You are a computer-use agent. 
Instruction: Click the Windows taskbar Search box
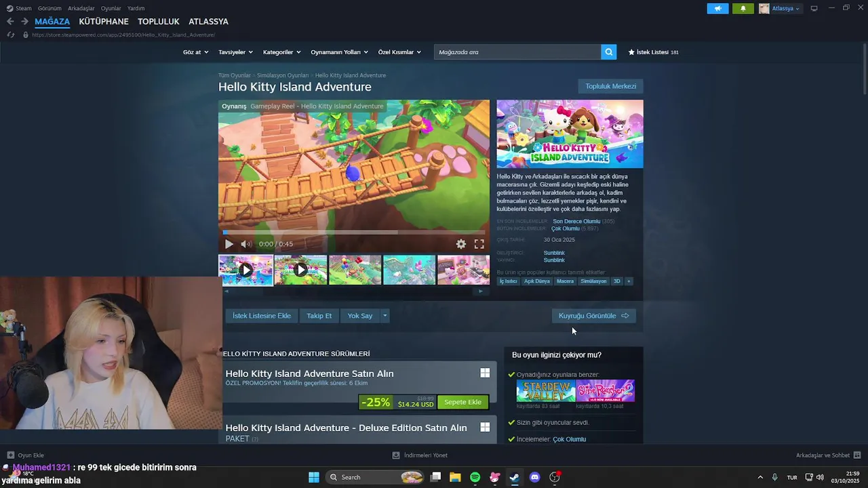375,477
